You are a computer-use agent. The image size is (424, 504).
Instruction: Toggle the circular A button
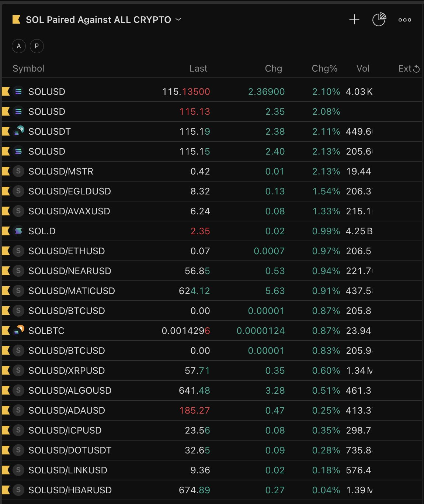19,46
